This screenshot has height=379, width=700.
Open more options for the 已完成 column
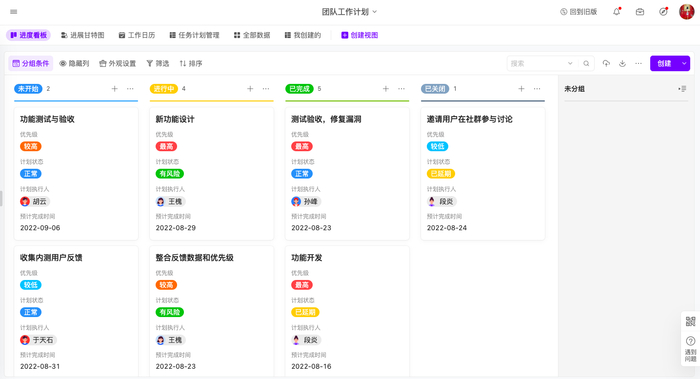coord(401,89)
